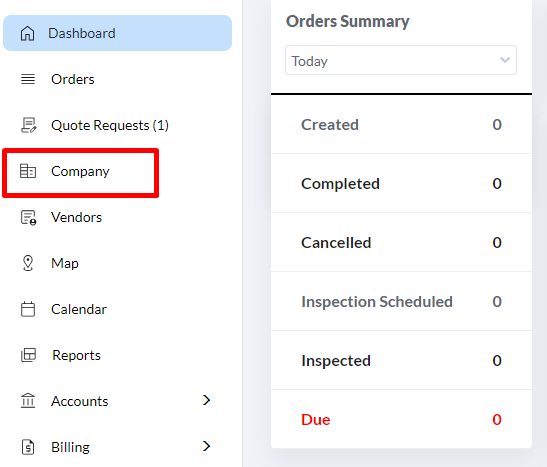Go to the Vendors page
547x467 pixels.
tap(117, 217)
